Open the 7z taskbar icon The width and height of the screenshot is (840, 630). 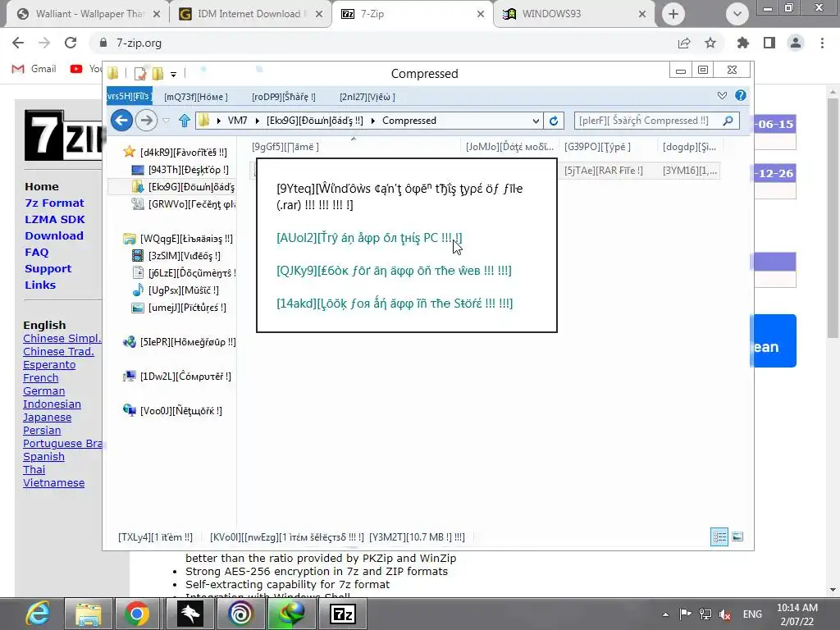coord(343,614)
